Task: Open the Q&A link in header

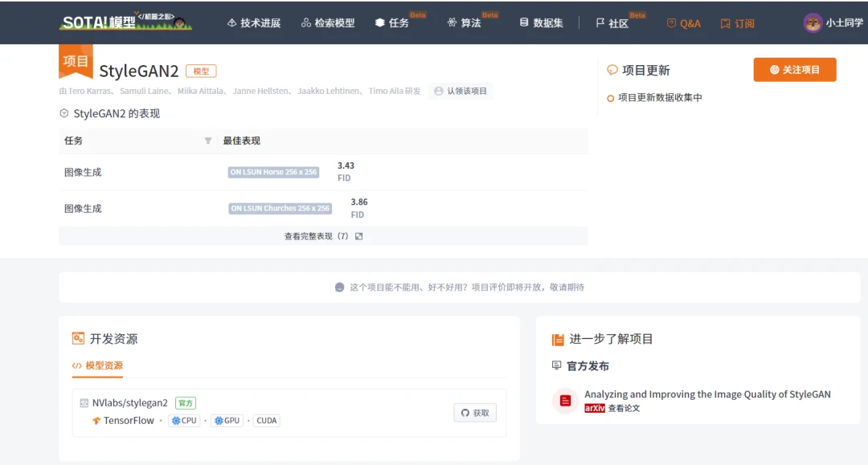Action: tap(683, 23)
